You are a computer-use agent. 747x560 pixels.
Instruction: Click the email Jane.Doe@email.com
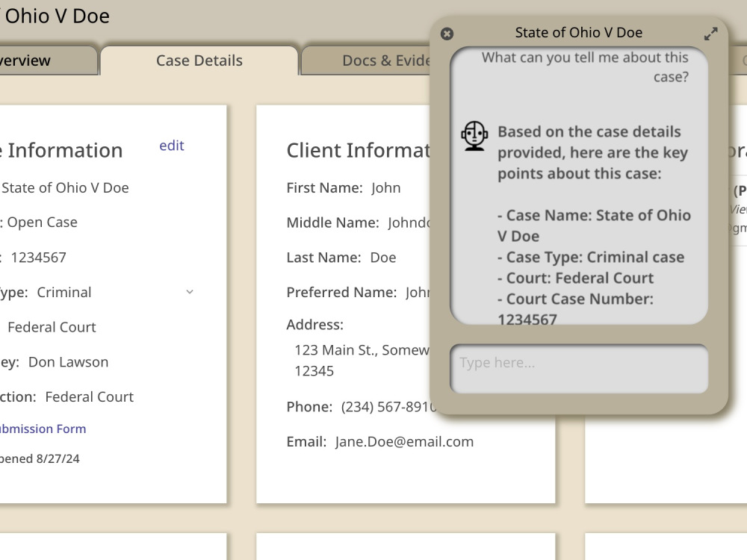(404, 441)
